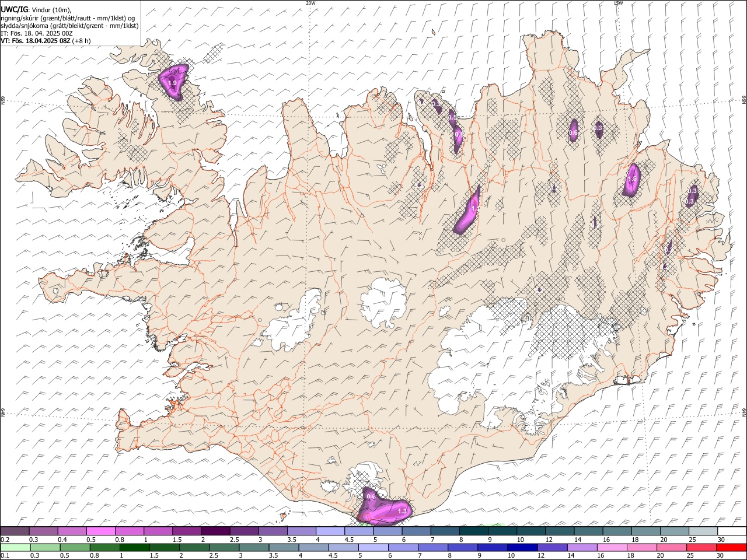Pick the upper legend swatch between 2.5 and 3
Image resolution: width=747 pixels, height=560 pixels.
(x=244, y=531)
